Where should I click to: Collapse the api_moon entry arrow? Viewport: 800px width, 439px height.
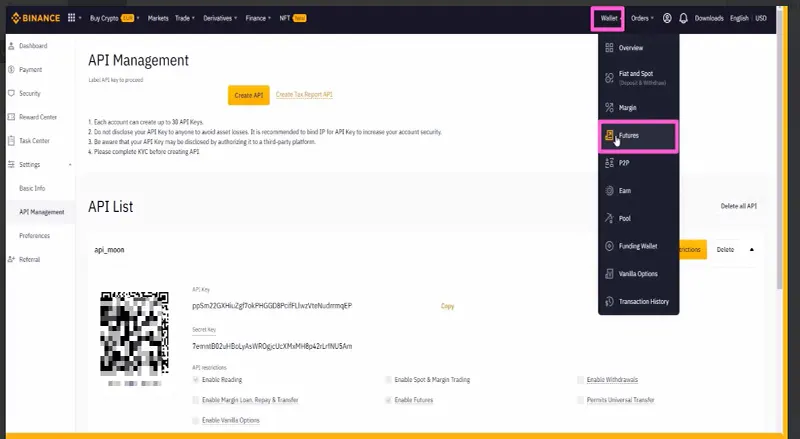[x=752, y=250]
